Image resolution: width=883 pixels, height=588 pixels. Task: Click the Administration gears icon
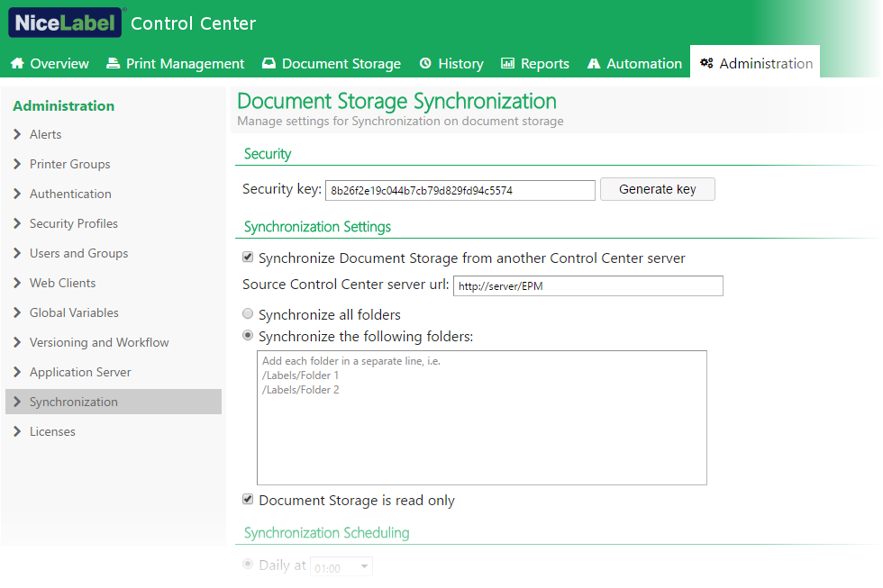[x=706, y=63]
